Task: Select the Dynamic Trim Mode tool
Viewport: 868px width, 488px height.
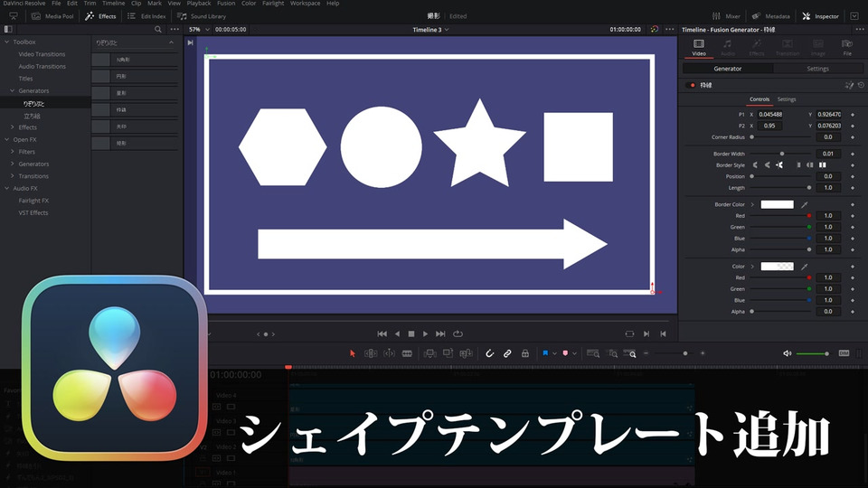Action: 389,353
